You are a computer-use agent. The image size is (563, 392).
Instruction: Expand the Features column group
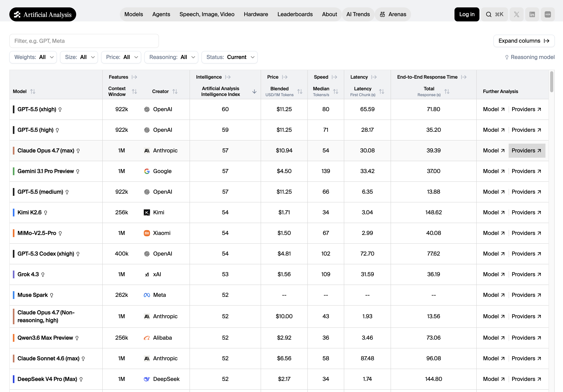pyautogui.click(x=134, y=77)
